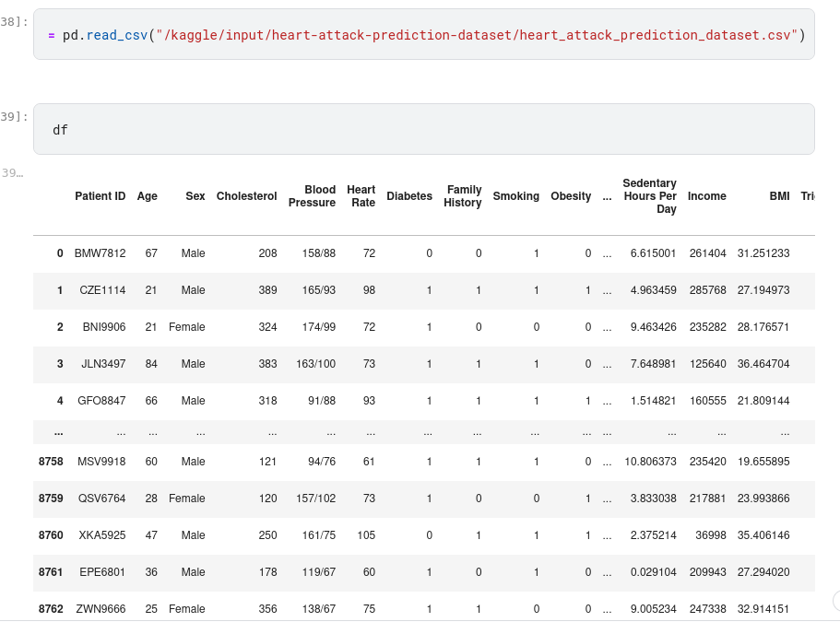840x622 pixels.
Task: Click the read_csv code cell
Action: click(x=423, y=35)
